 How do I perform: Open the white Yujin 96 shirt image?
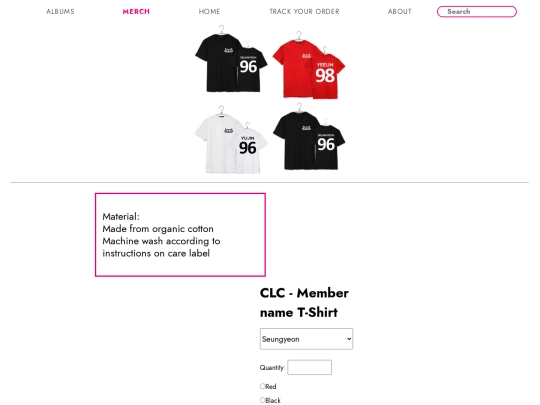(x=231, y=139)
